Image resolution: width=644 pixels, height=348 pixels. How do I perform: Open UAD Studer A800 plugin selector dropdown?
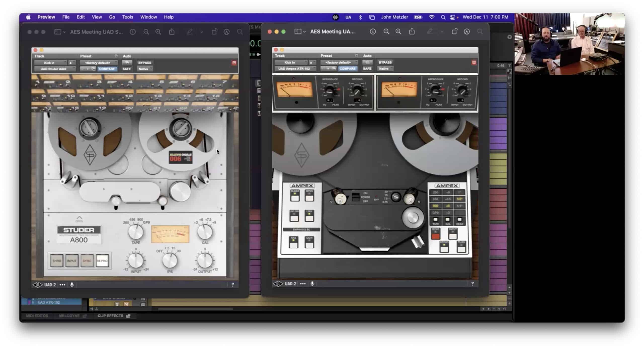[x=55, y=69]
